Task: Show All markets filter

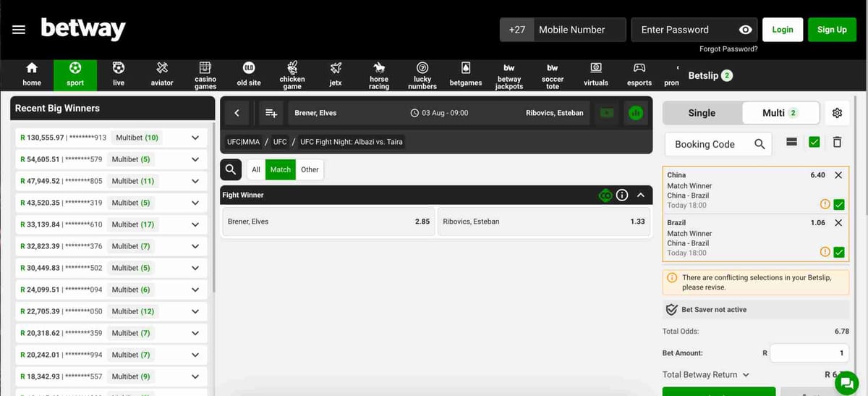Action: (x=256, y=169)
